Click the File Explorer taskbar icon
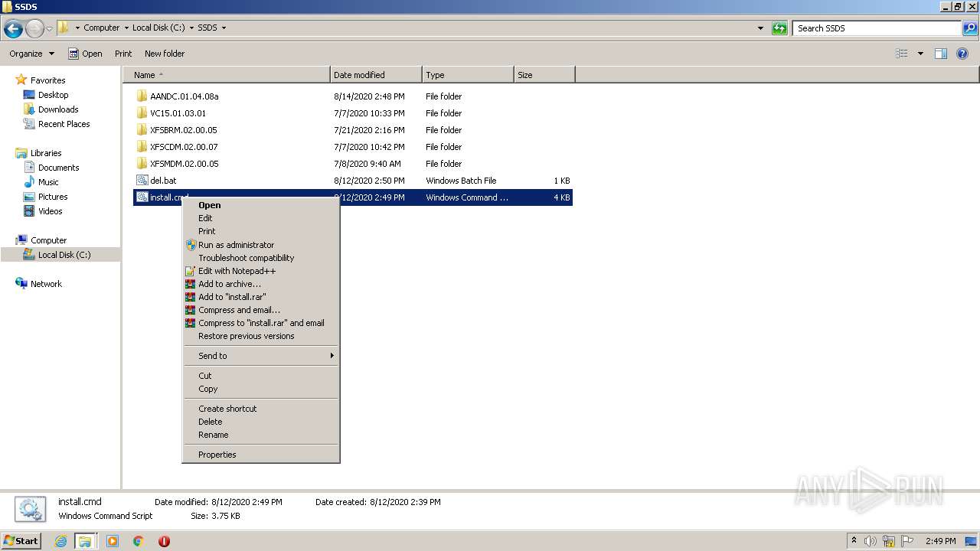 (85, 541)
